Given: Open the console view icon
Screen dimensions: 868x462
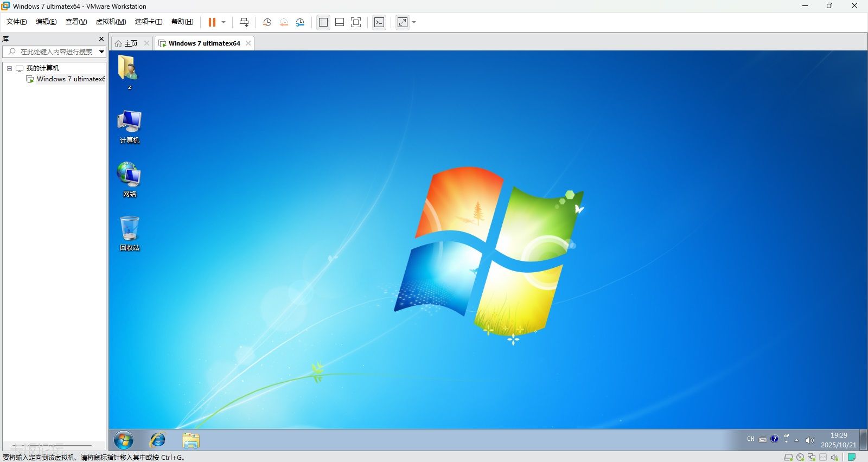Looking at the screenshot, I should point(379,22).
